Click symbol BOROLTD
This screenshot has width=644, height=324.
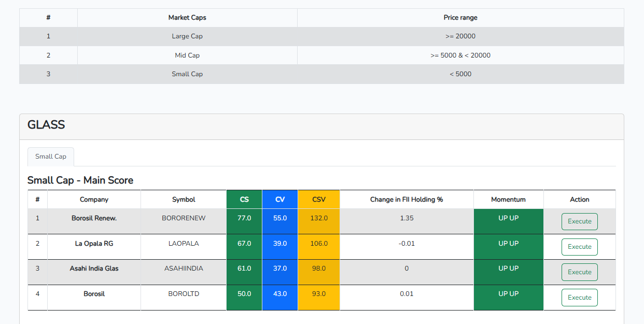[x=184, y=294]
